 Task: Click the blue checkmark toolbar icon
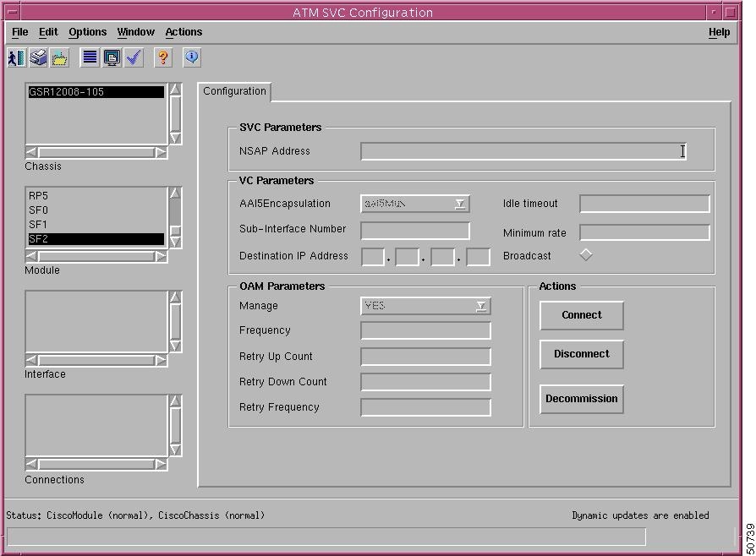tap(134, 57)
